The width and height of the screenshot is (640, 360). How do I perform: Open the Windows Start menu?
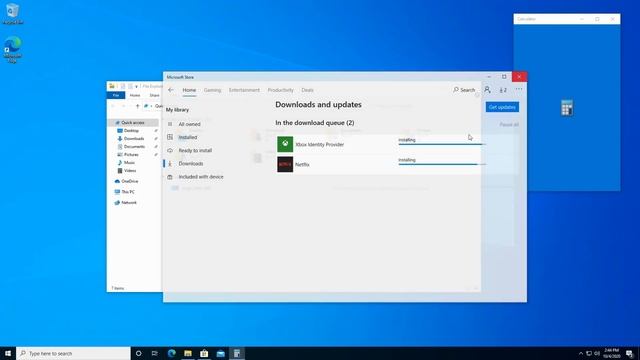point(8,353)
